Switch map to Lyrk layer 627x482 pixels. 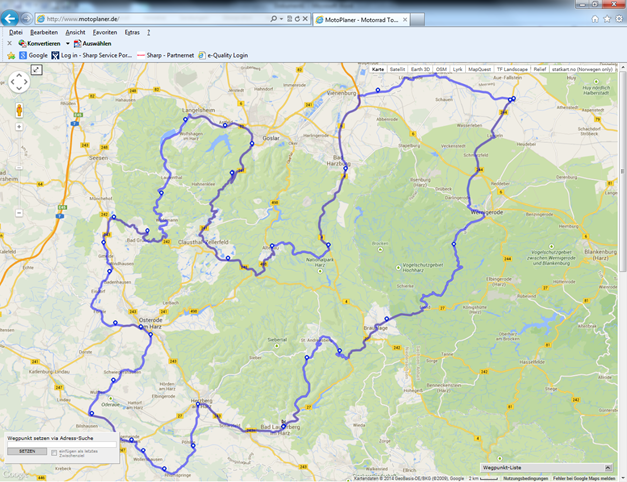click(457, 69)
